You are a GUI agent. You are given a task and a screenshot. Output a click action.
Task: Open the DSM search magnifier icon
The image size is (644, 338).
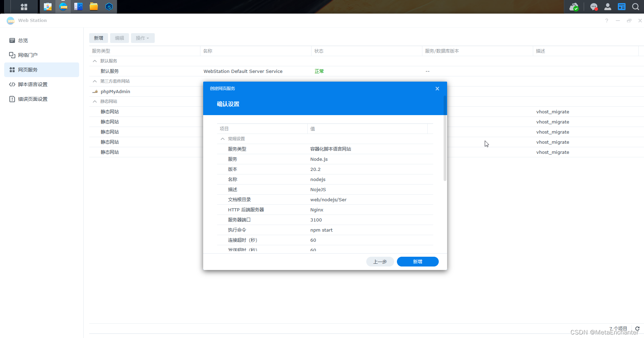636,7
